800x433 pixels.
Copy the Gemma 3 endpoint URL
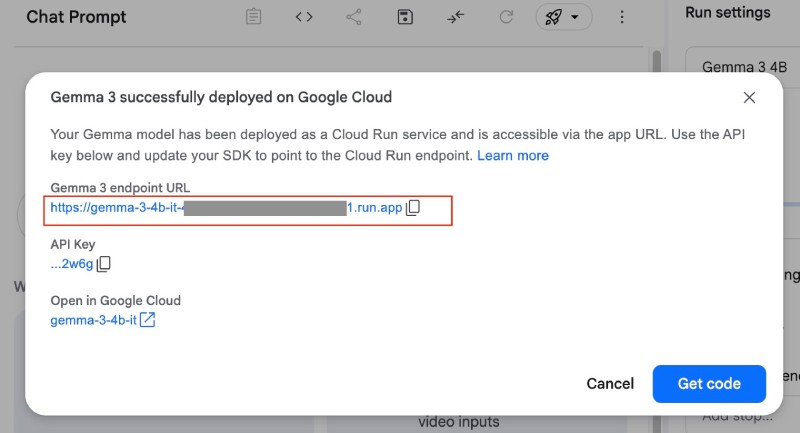(413, 208)
